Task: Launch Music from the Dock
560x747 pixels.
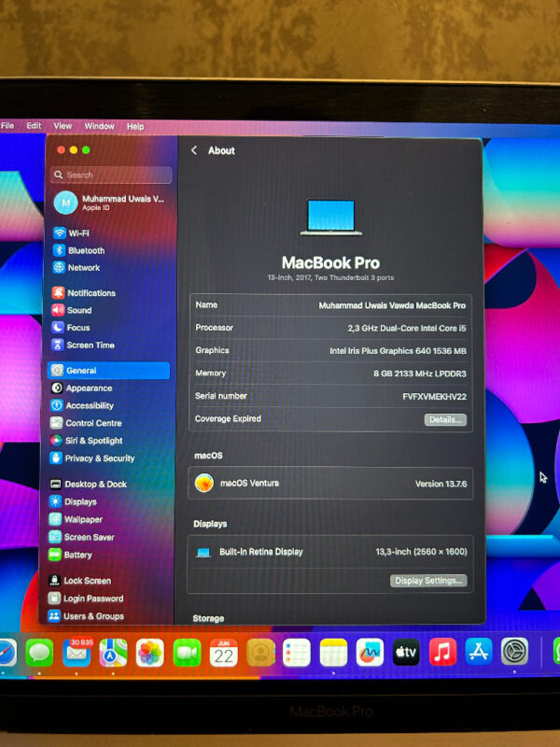Action: [442, 652]
